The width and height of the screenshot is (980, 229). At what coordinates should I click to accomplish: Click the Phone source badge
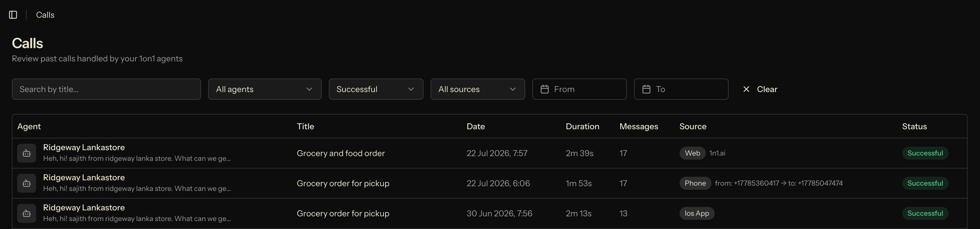point(695,183)
